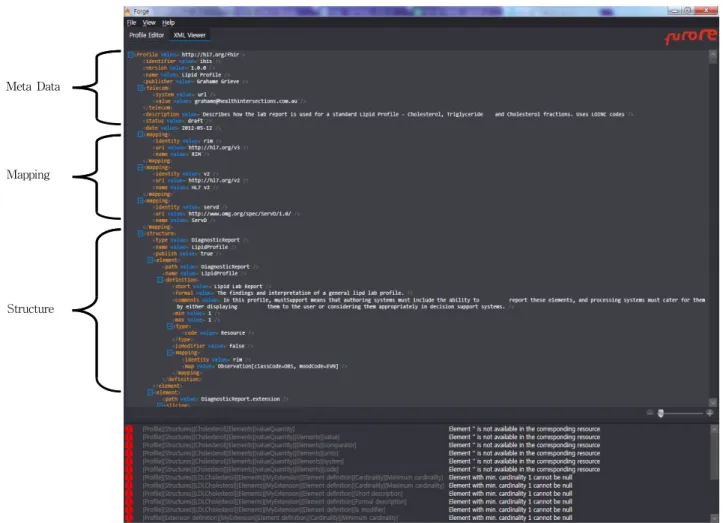Open the Help menu

point(168,22)
